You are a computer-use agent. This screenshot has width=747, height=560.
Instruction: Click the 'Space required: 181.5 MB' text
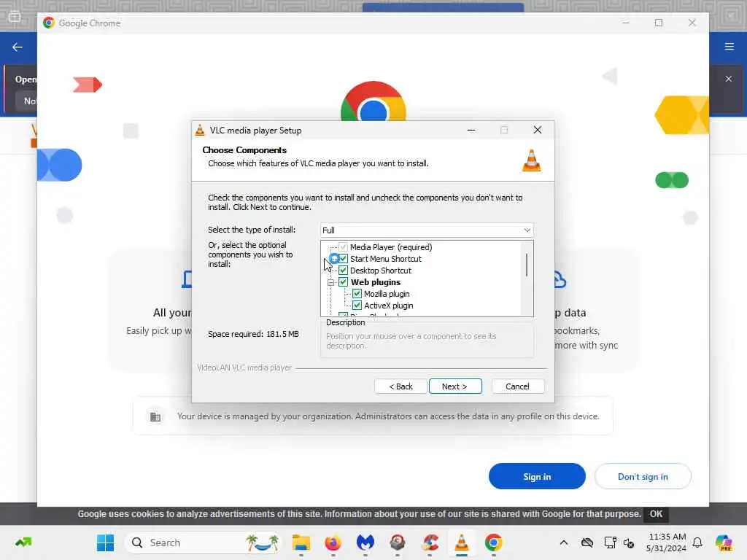click(x=253, y=334)
